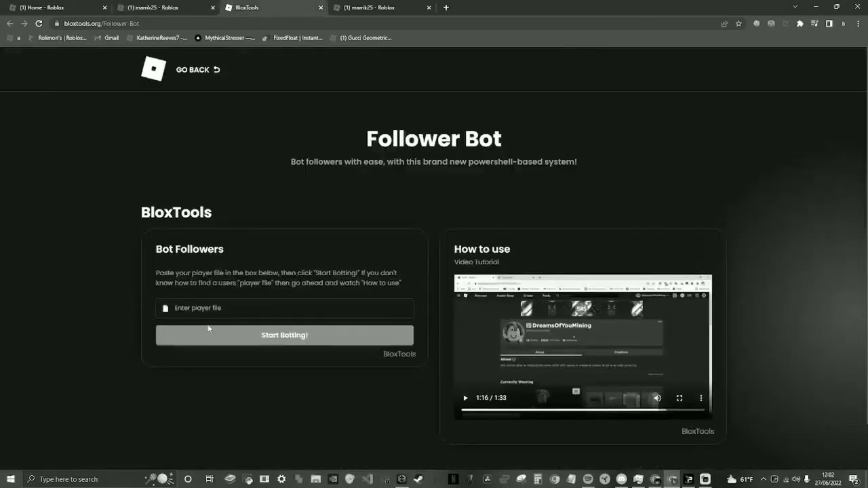The image size is (868, 488).
Task: Click the Start Botting! button
Action: [x=284, y=335]
